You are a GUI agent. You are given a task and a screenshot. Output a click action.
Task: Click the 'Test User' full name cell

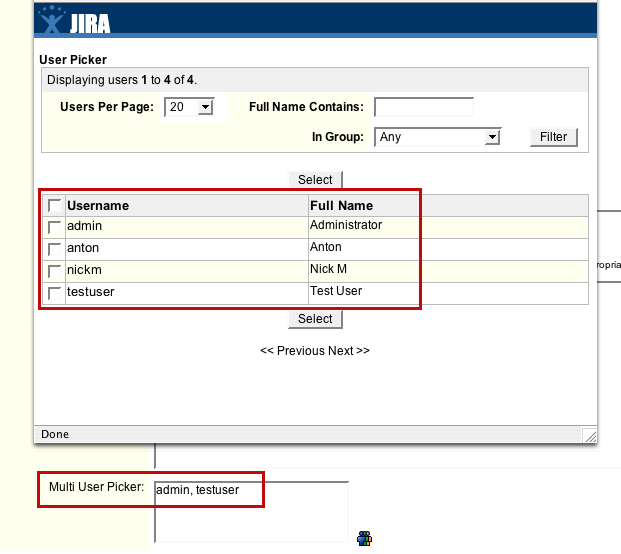448,293
